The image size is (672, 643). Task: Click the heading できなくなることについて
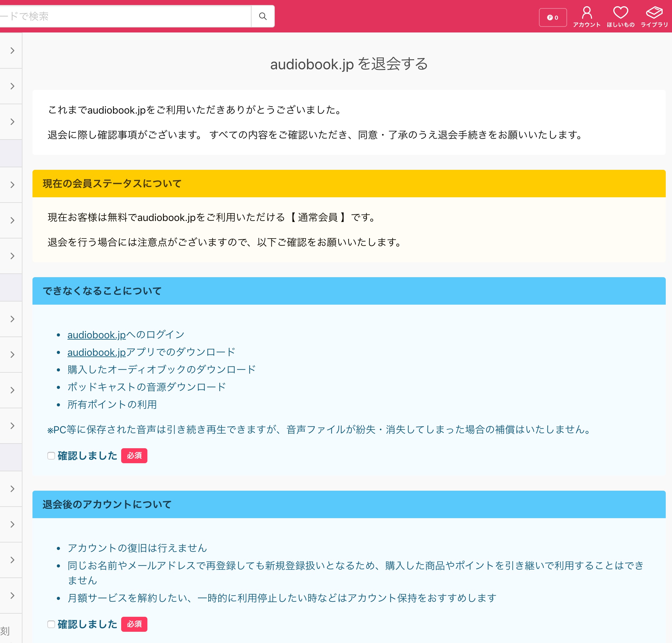click(x=102, y=291)
